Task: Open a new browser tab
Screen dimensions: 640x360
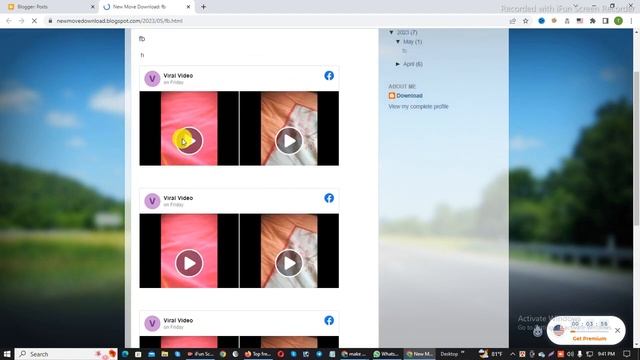Action: coord(203,7)
